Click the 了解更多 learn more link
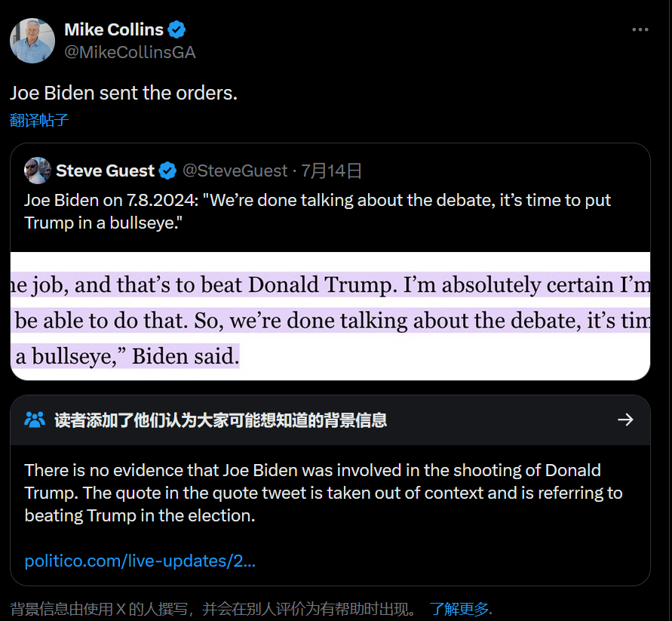Viewport: 672px width, 621px height. pyautogui.click(x=459, y=609)
